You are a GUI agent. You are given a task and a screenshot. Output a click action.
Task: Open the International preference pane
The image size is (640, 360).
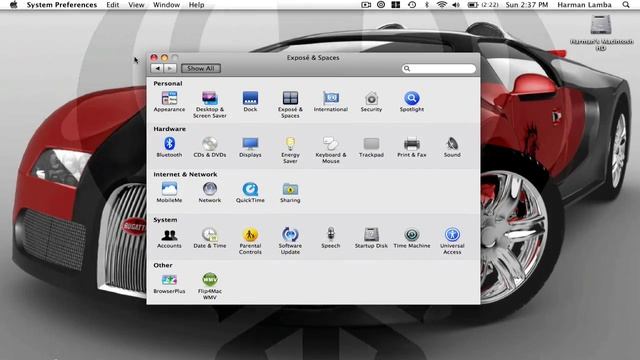[x=331, y=101]
